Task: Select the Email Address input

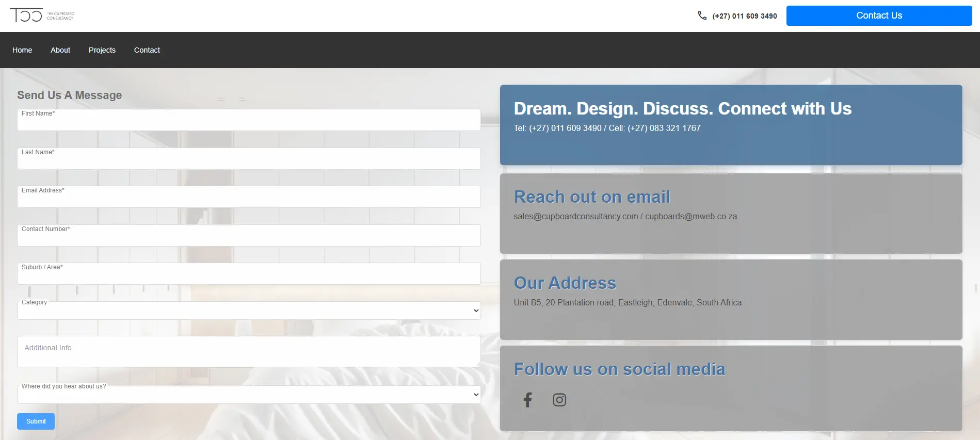Action: pos(249,199)
